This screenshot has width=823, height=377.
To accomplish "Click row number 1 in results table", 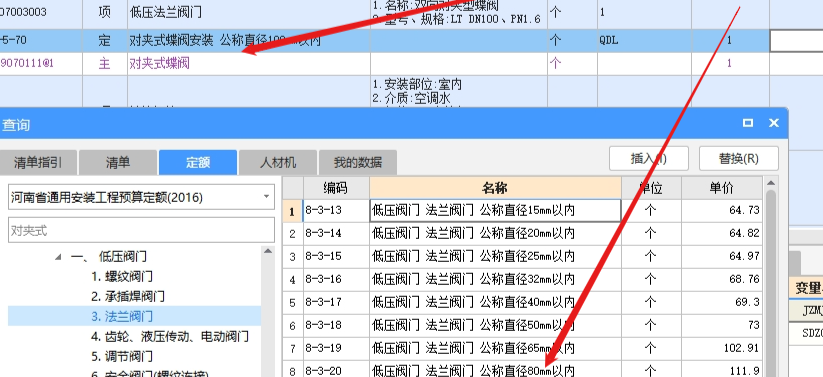I will tap(292, 211).
